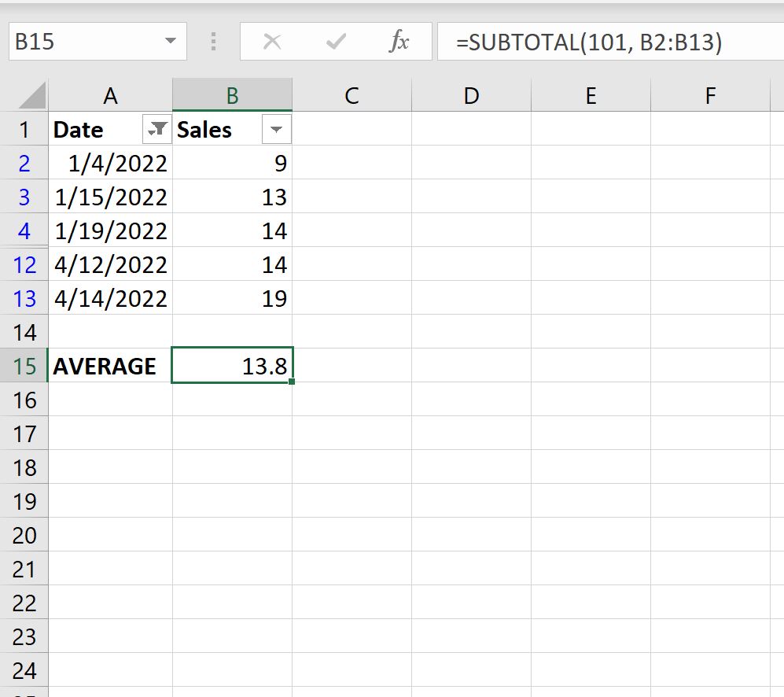Click inside the Name Box showing B15
Image resolution: width=784 pixels, height=697 pixels.
(x=79, y=43)
